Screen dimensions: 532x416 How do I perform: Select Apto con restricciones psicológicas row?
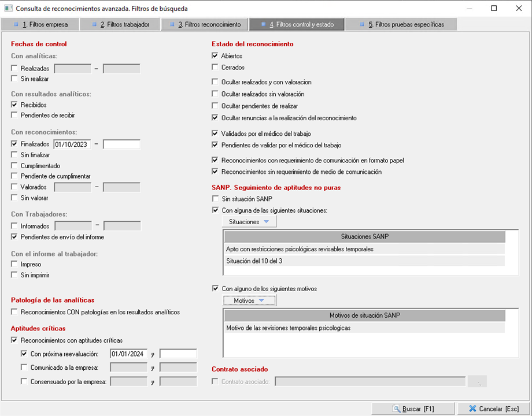click(x=364, y=249)
